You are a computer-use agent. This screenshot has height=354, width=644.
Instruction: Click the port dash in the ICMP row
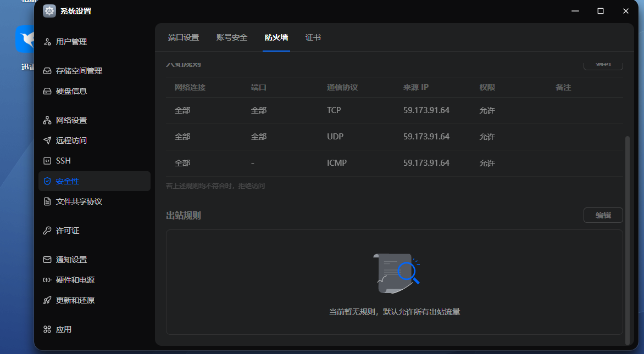click(x=253, y=163)
